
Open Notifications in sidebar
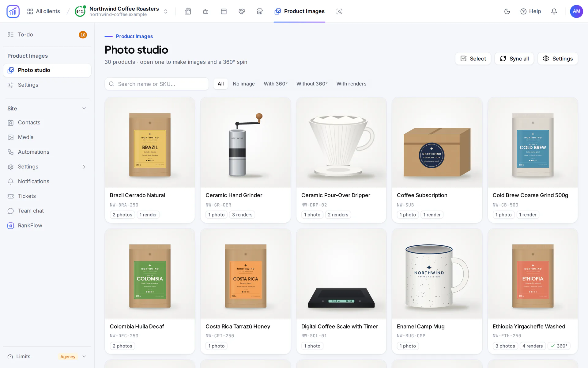coord(47,182)
